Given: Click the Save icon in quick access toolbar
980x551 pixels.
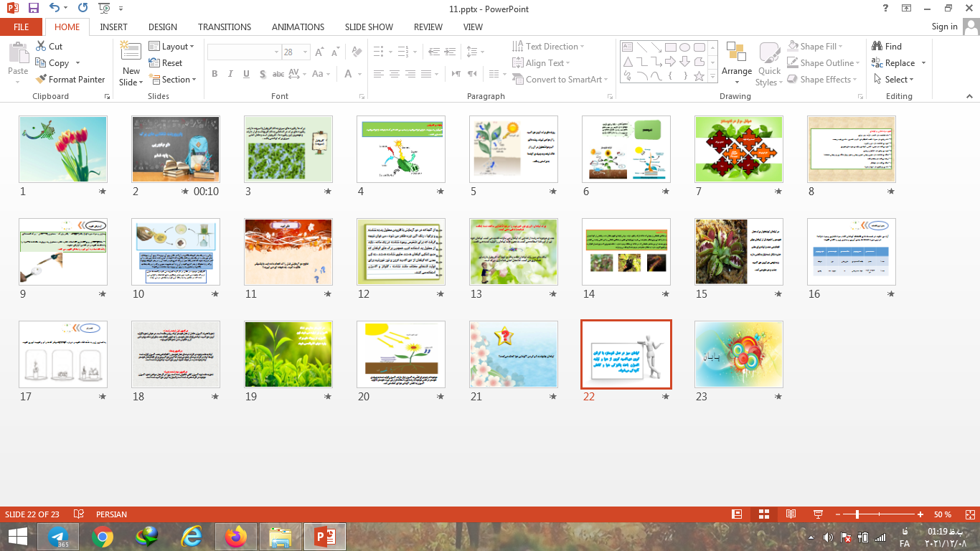Looking at the screenshot, I should [x=33, y=8].
